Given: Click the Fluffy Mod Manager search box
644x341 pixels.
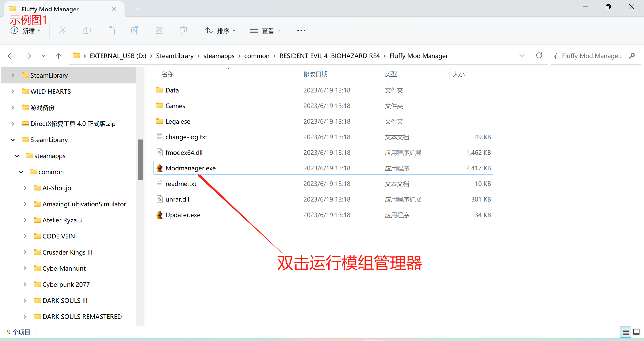Looking at the screenshot, I should pos(589,56).
